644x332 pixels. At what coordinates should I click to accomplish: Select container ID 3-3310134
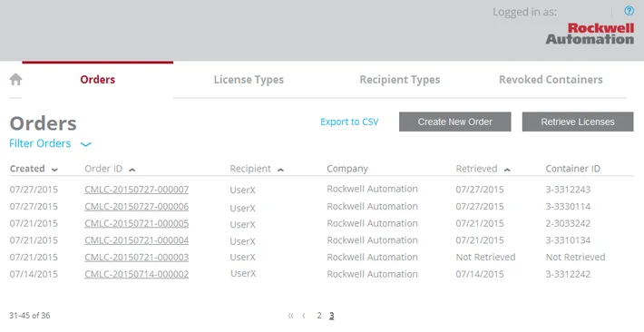coord(568,240)
